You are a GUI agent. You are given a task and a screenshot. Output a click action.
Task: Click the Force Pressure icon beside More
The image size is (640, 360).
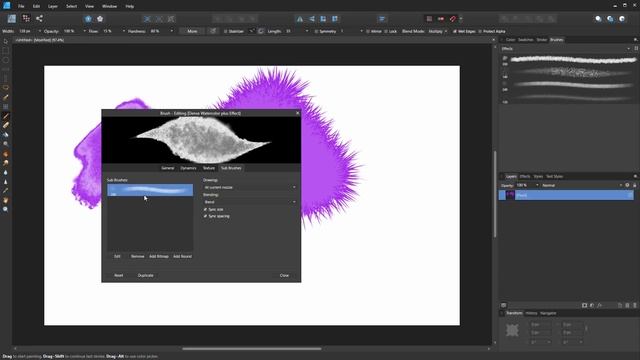(213, 31)
